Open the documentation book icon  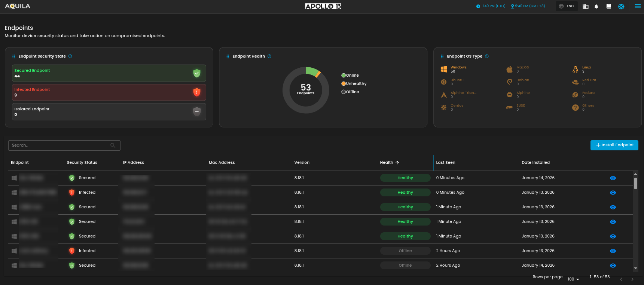click(608, 6)
